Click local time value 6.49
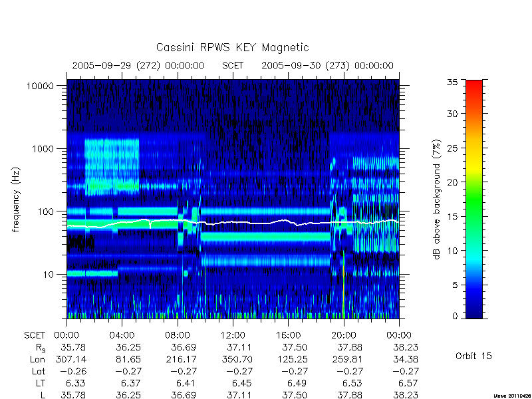This screenshot has width=532, height=399. (x=297, y=383)
